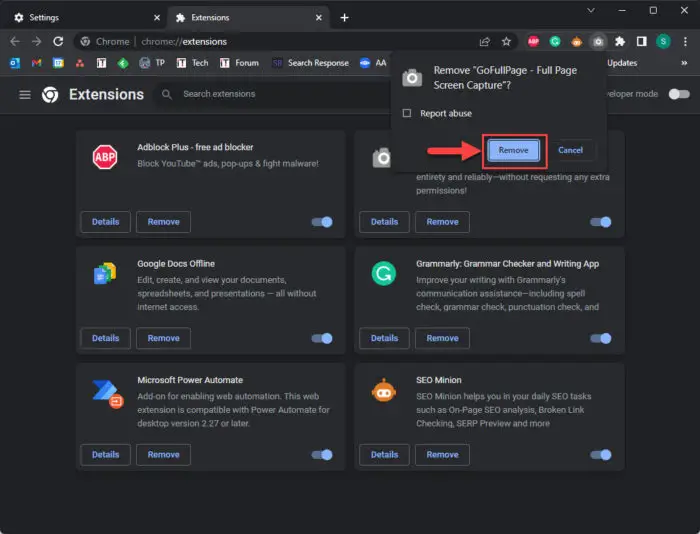Remove the Grammarly extension
The image size is (700, 534).
pyautogui.click(x=442, y=338)
